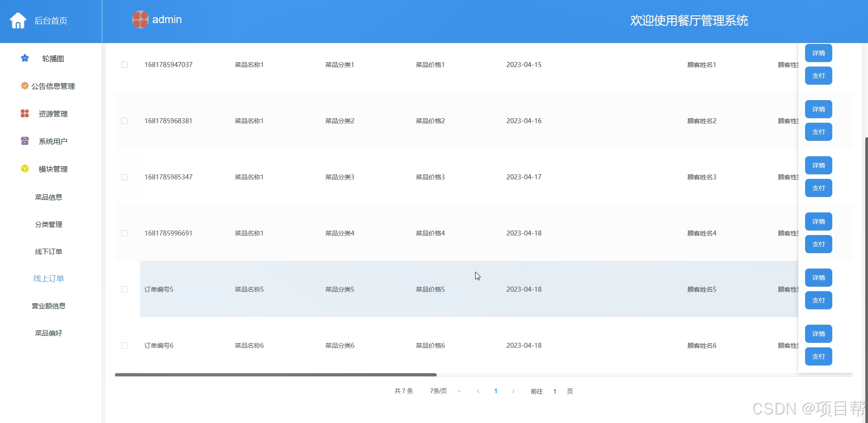Click the 订单编号6 cell
The image size is (868, 423).
159,346
